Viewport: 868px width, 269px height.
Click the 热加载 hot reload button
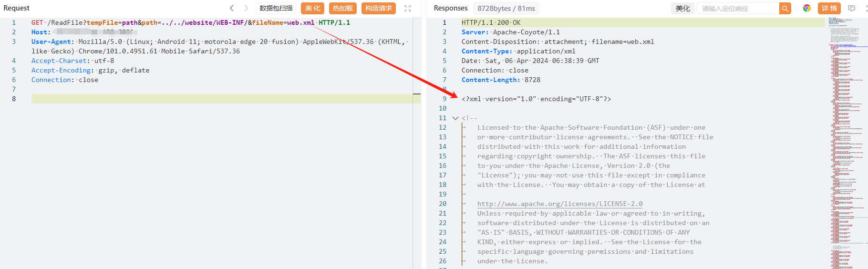[x=343, y=8]
